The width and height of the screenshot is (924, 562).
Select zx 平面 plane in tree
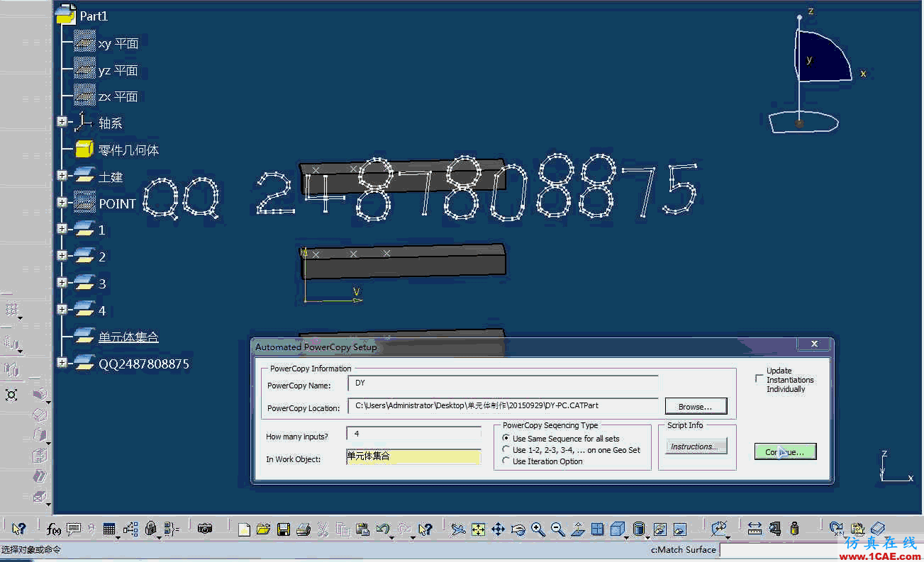tap(118, 96)
